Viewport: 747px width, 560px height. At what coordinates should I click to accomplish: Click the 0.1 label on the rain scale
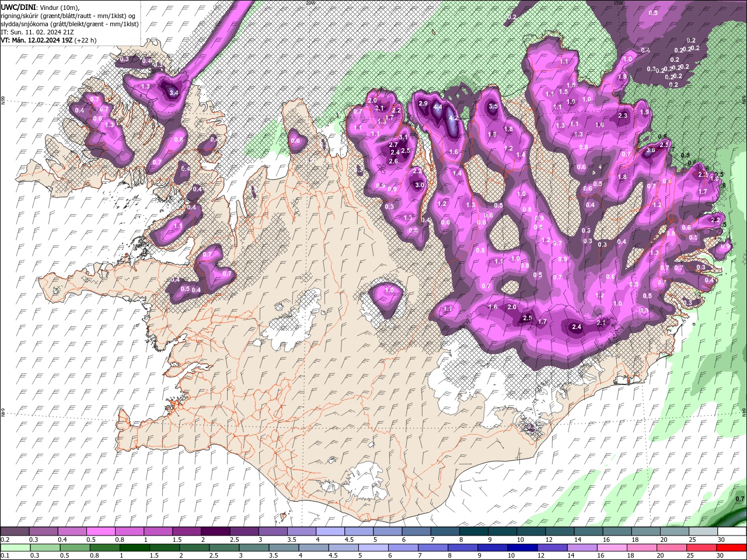[x=5, y=556]
